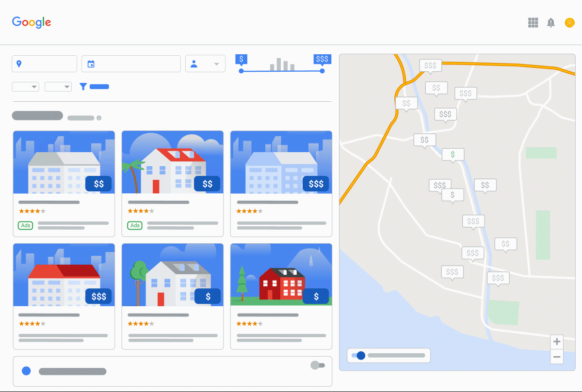Click $ badge on red cabin card
Image resolution: width=582 pixels, height=392 pixels.
(x=316, y=297)
